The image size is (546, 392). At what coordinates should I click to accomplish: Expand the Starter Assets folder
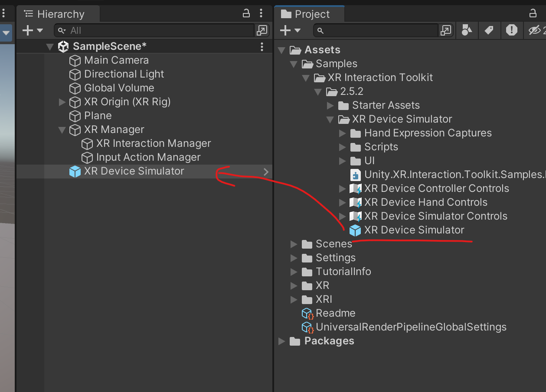tap(330, 105)
